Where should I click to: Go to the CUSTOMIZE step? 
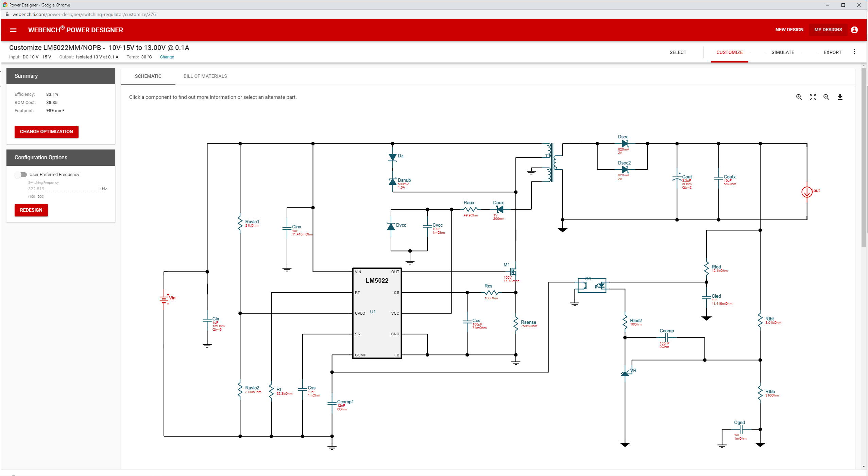[729, 52]
